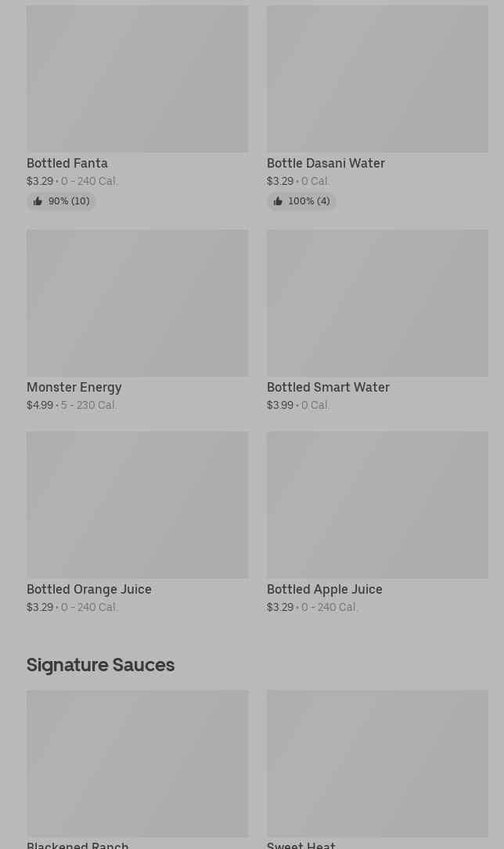Open the Bottled Apple Juice image card
This screenshot has height=849, width=504.
pyautogui.click(x=377, y=504)
